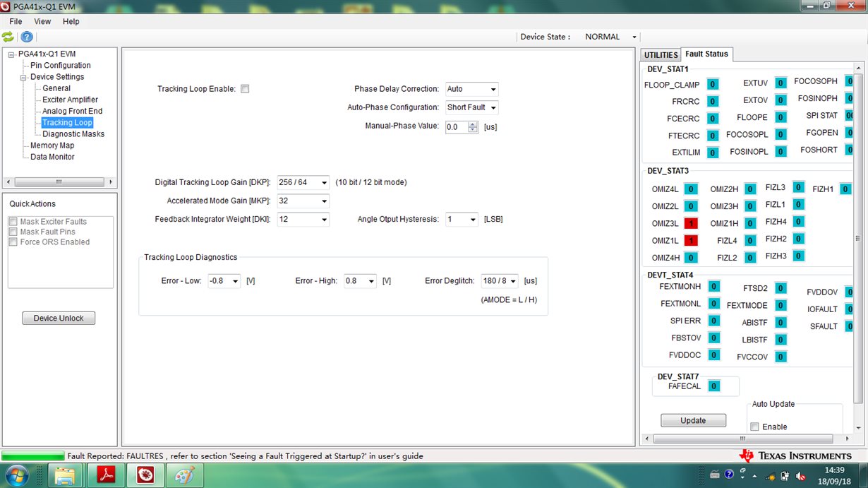The image size is (868, 488).
Task: Tick the Force ORS Enabled checkbox
Action: click(x=13, y=242)
